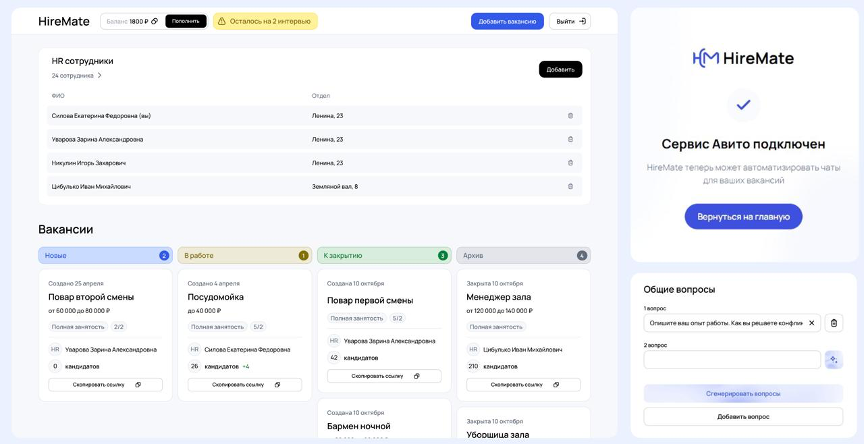
Task: Click checkmark icon above Сервис Авито подключен
Action: pos(743,105)
